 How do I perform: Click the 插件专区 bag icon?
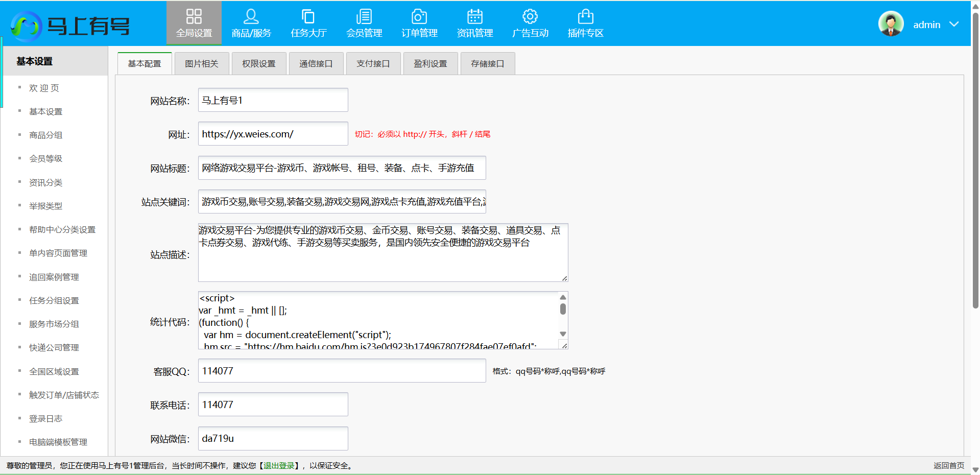585,16
